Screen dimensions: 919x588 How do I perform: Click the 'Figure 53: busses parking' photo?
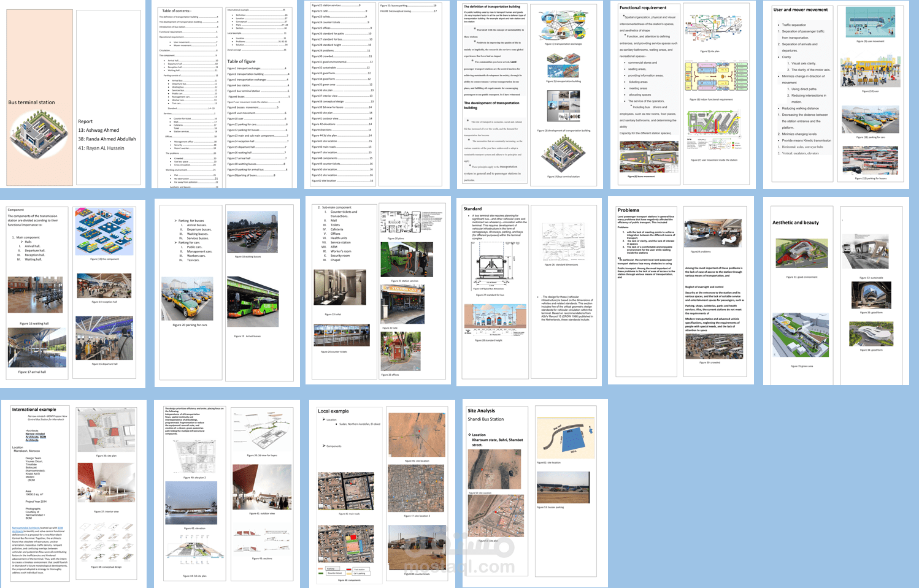coord(563,487)
